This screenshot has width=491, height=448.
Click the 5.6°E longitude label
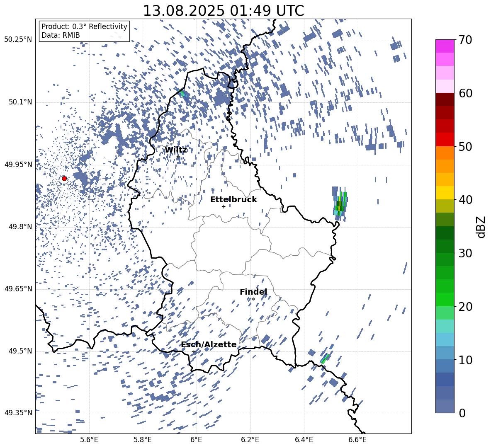(x=89, y=440)
